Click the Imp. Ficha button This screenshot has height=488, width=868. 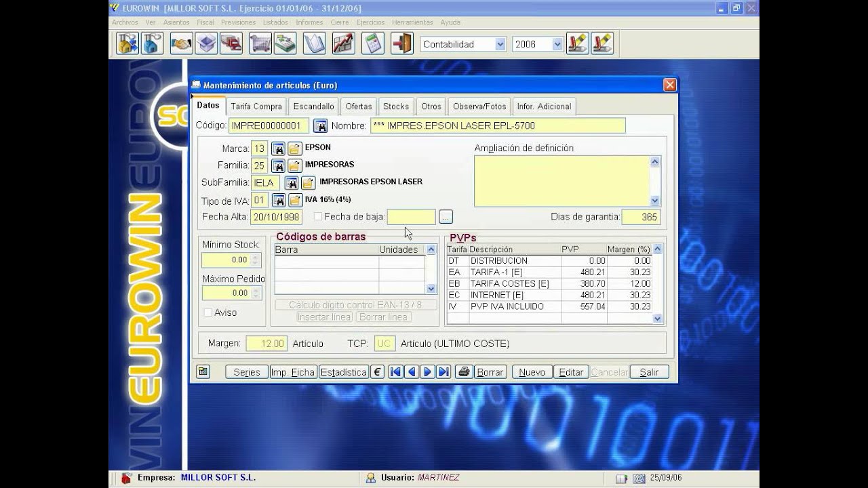click(x=293, y=372)
